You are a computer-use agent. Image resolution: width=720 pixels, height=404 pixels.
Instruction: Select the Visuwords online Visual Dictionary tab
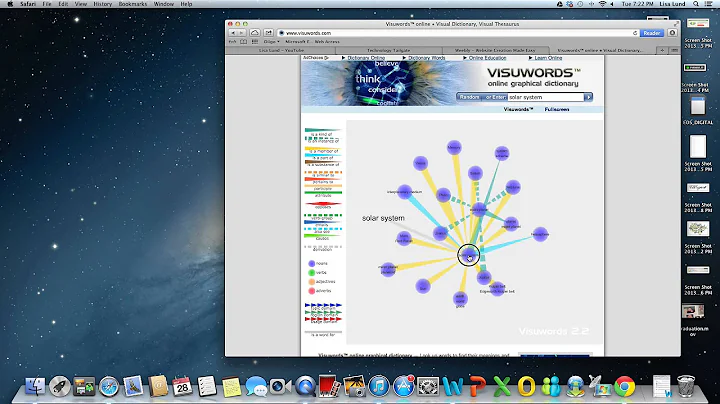[601, 50]
